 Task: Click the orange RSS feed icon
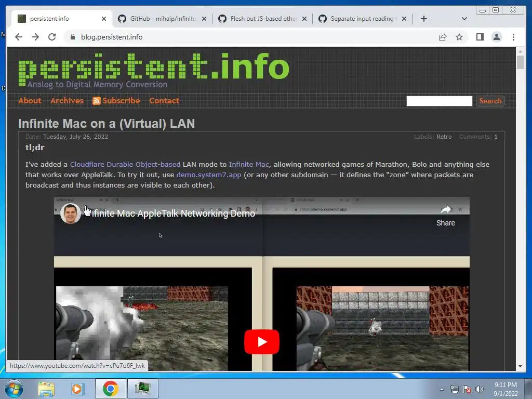[x=96, y=101]
